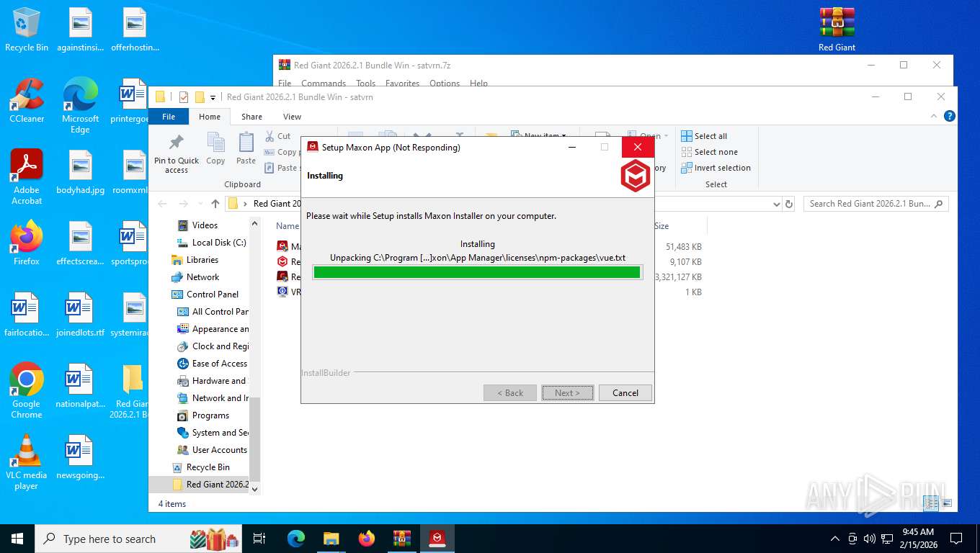The height and width of the screenshot is (553, 980).
Task: Switch to large icons view in Explorer
Action: (947, 503)
